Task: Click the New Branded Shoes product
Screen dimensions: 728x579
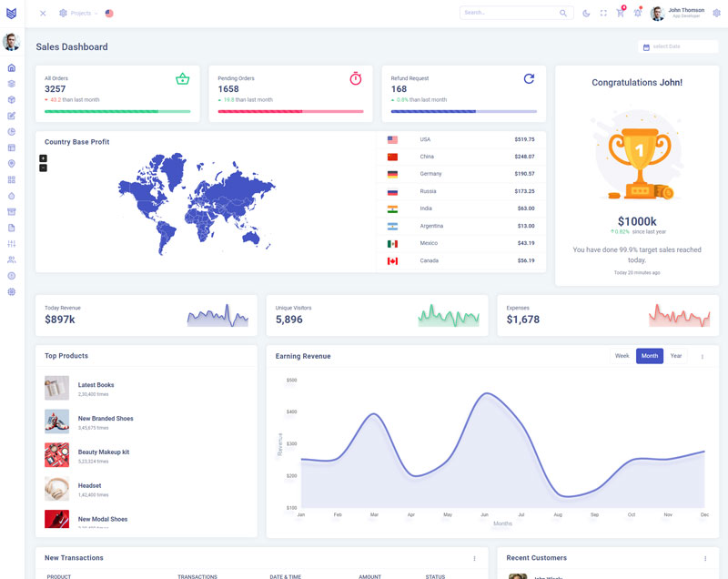Action: point(106,419)
